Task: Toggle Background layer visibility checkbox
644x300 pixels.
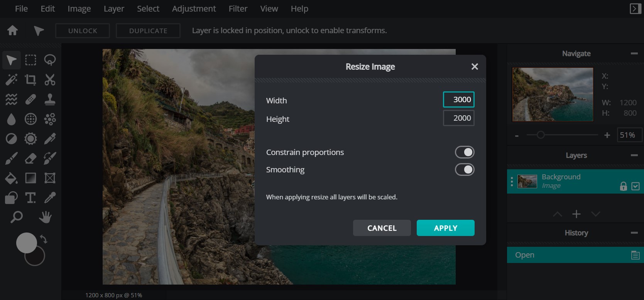Action: (x=635, y=187)
